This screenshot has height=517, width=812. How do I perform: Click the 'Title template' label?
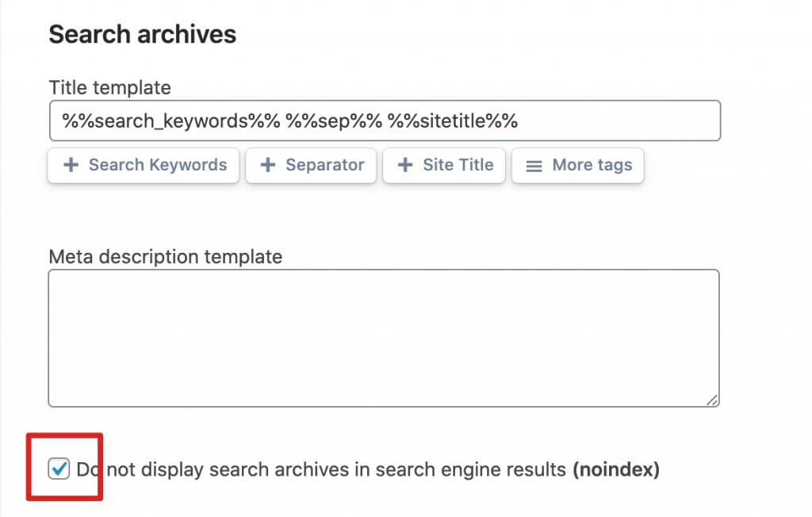click(109, 87)
